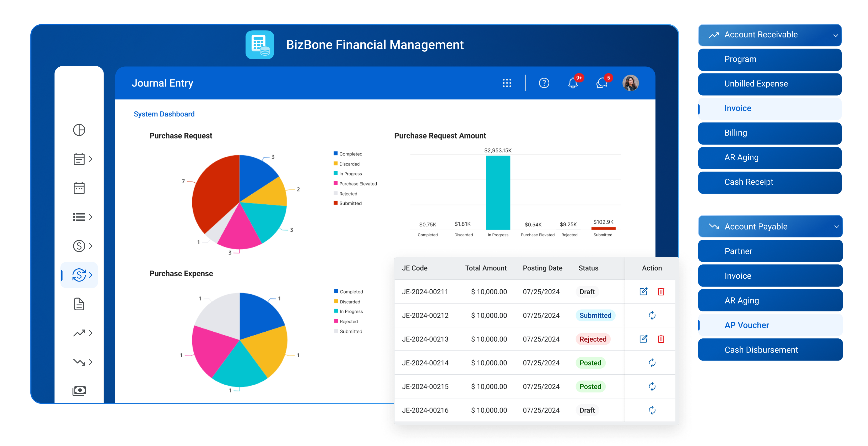The height and width of the screenshot is (446, 868).
Task: Open notifications bell with 9+ badge
Action: click(x=573, y=83)
